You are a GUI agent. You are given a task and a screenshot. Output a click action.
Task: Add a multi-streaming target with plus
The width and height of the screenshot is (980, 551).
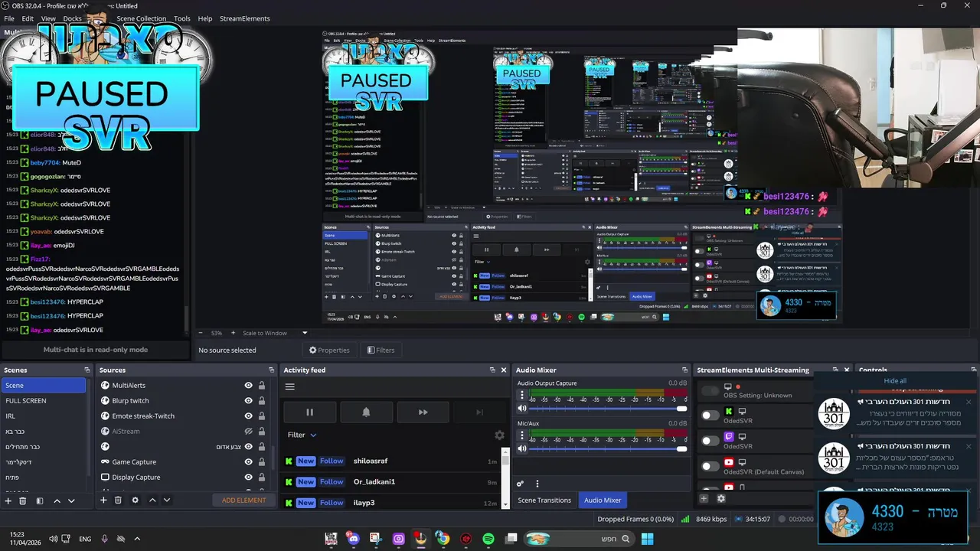(704, 499)
